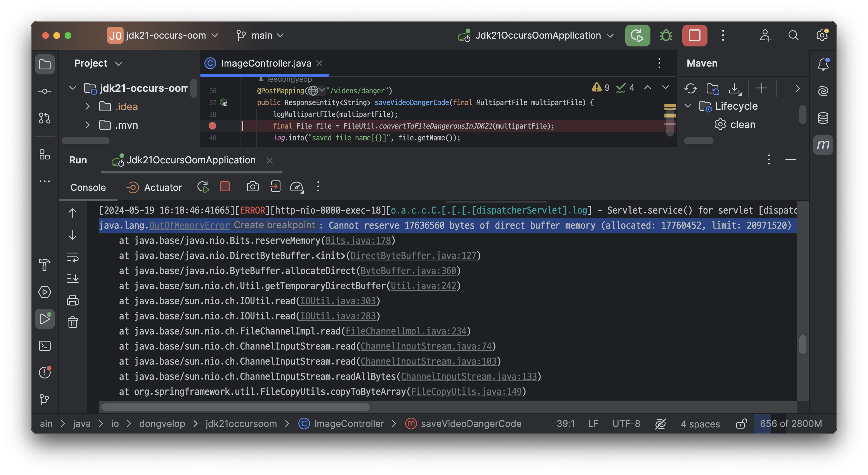Open DirectByteBuffer.java:127 stack trace link
The image size is (868, 475).
coord(413,255)
